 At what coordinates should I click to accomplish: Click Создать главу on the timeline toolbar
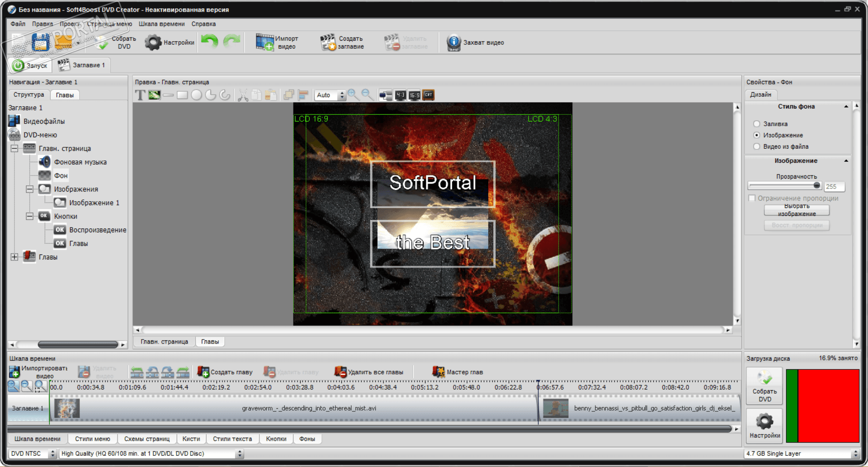225,372
